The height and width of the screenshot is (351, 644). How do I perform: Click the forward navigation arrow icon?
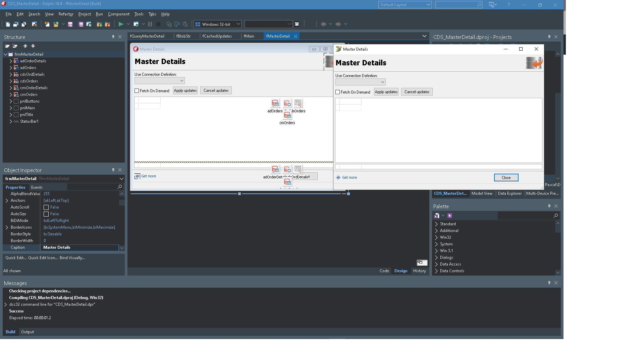pos(338,24)
